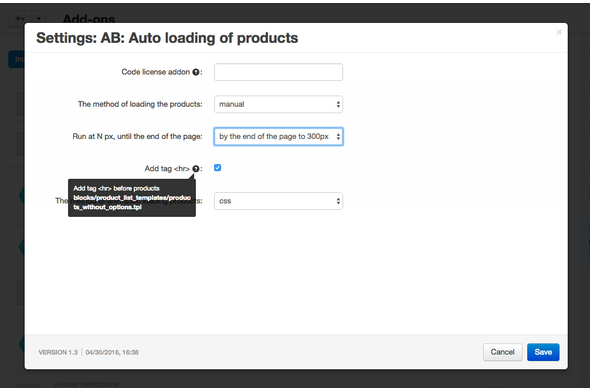
Task: Close the settings dialog with the X
Action: 559,32
